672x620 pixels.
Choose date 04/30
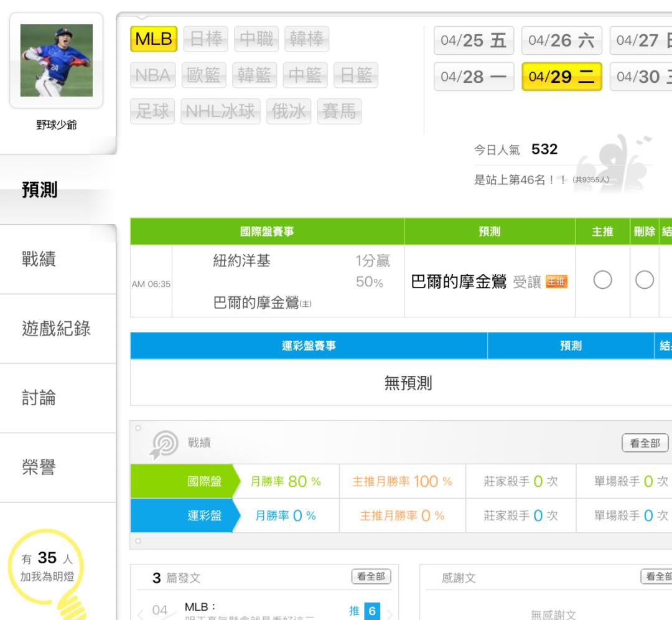pyautogui.click(x=641, y=77)
